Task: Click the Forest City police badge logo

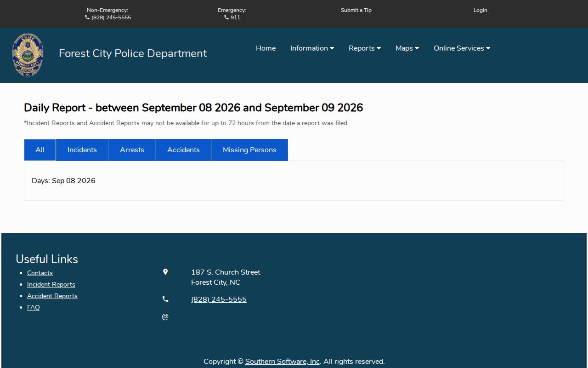Action: click(28, 55)
